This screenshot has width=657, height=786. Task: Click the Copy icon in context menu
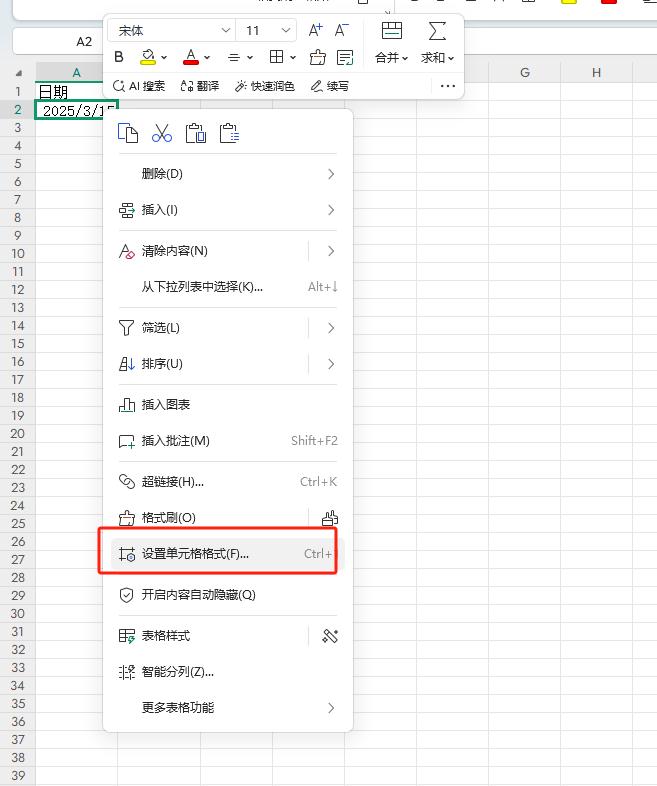click(x=128, y=133)
